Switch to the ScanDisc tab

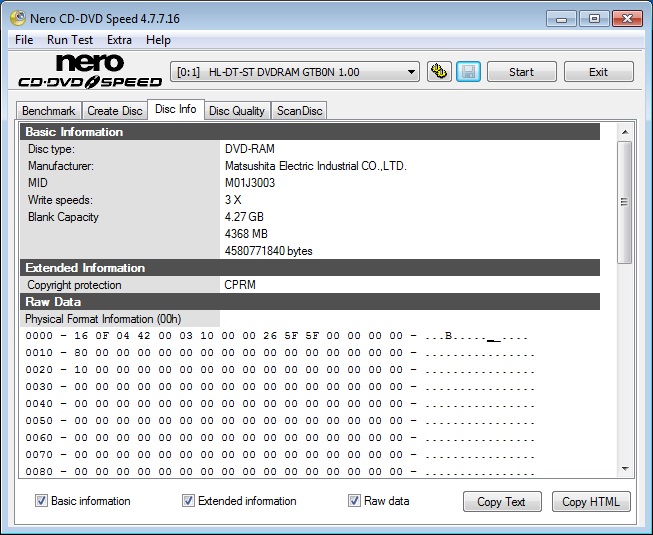tap(299, 111)
